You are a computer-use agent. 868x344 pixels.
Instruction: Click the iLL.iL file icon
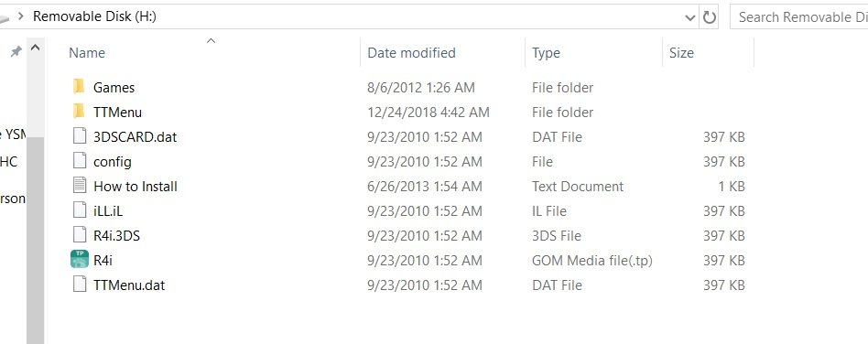(80, 210)
